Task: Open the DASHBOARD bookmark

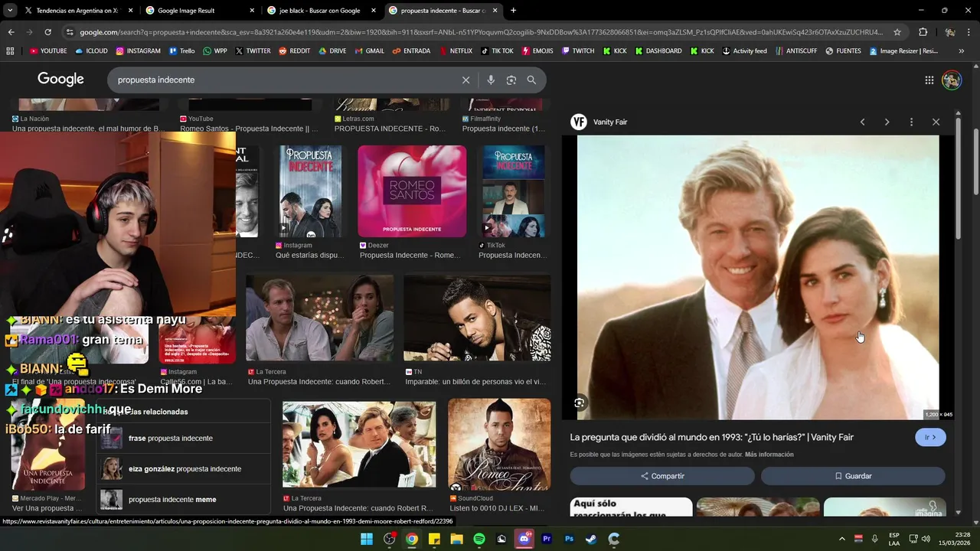Action: click(x=657, y=51)
